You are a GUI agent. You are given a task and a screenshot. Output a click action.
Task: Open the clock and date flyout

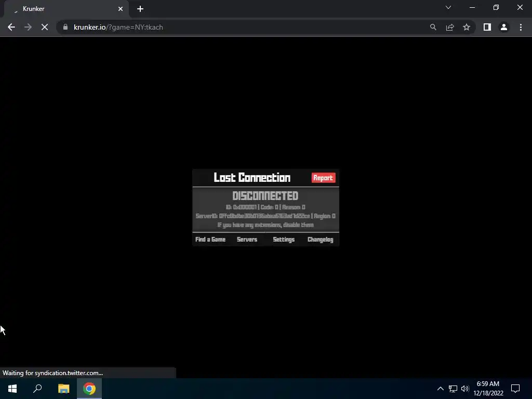488,389
